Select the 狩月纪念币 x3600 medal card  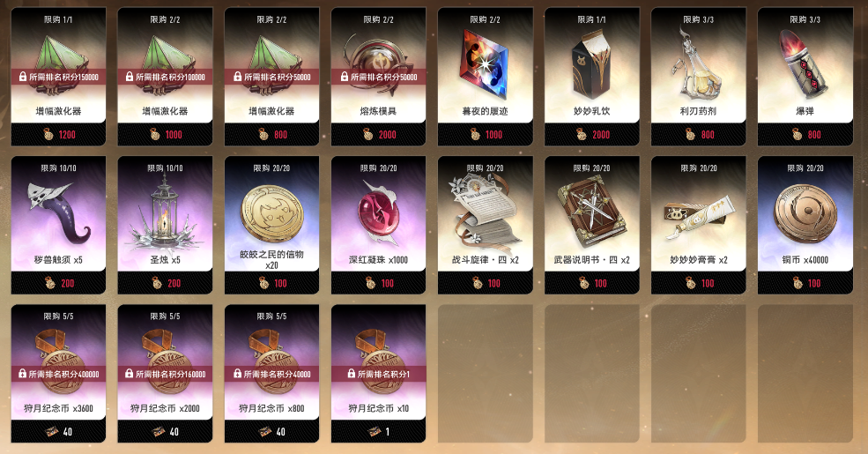58,374
